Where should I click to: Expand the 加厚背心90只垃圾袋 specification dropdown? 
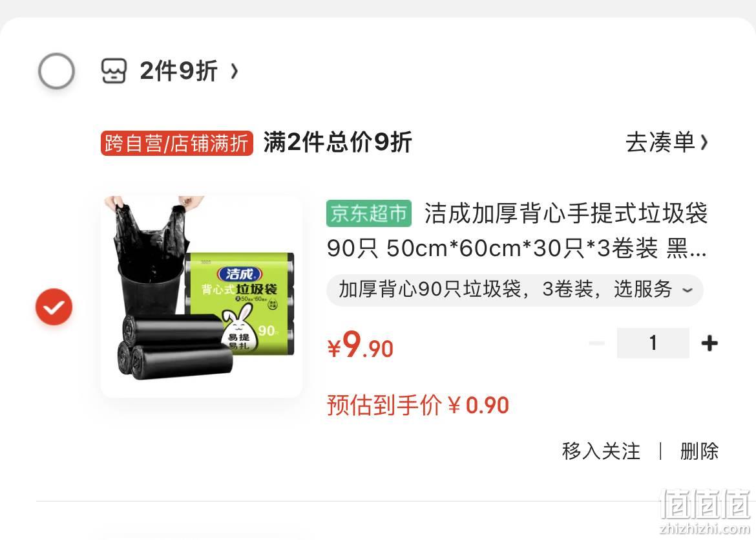pos(515,290)
